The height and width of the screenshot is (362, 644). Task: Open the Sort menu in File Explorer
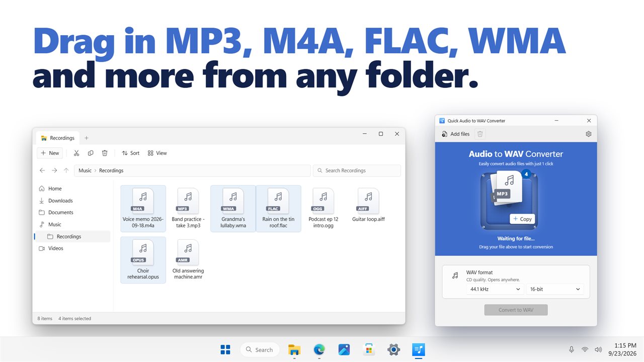pos(131,153)
